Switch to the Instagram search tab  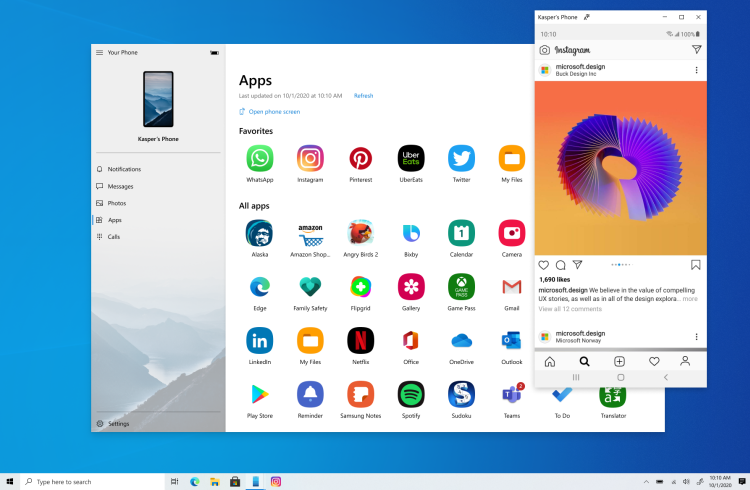pos(585,361)
